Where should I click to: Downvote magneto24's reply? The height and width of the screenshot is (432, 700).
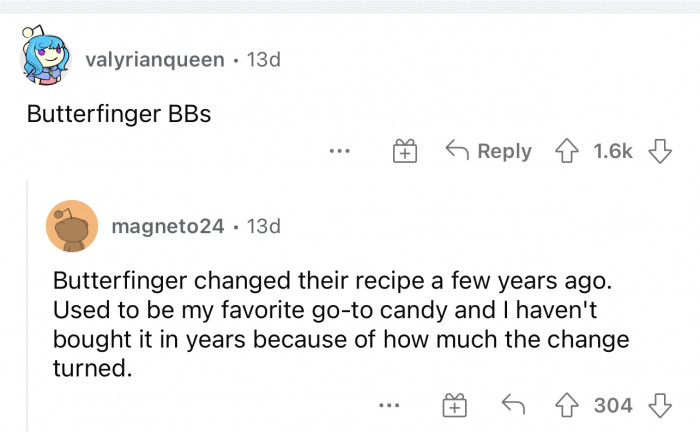pyautogui.click(x=658, y=405)
